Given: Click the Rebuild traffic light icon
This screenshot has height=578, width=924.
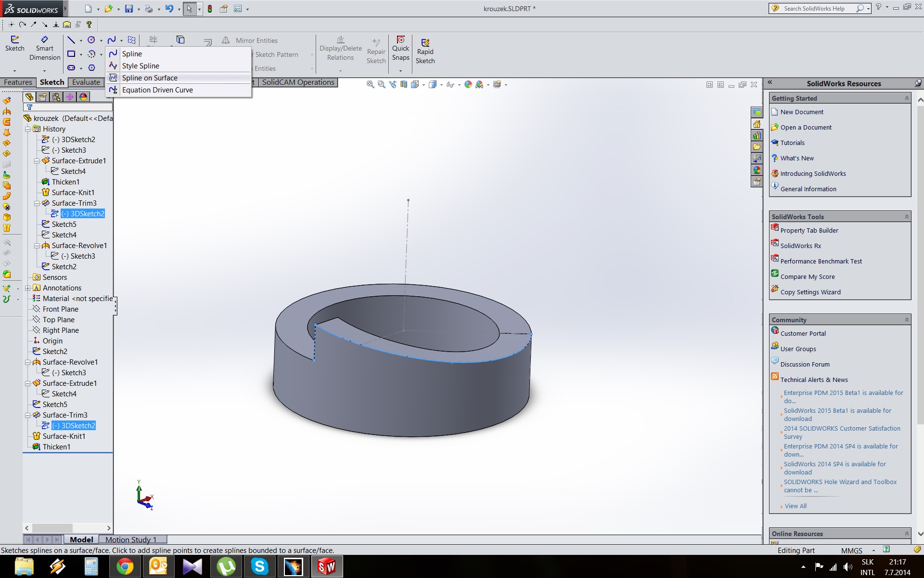Looking at the screenshot, I should pyautogui.click(x=210, y=9).
